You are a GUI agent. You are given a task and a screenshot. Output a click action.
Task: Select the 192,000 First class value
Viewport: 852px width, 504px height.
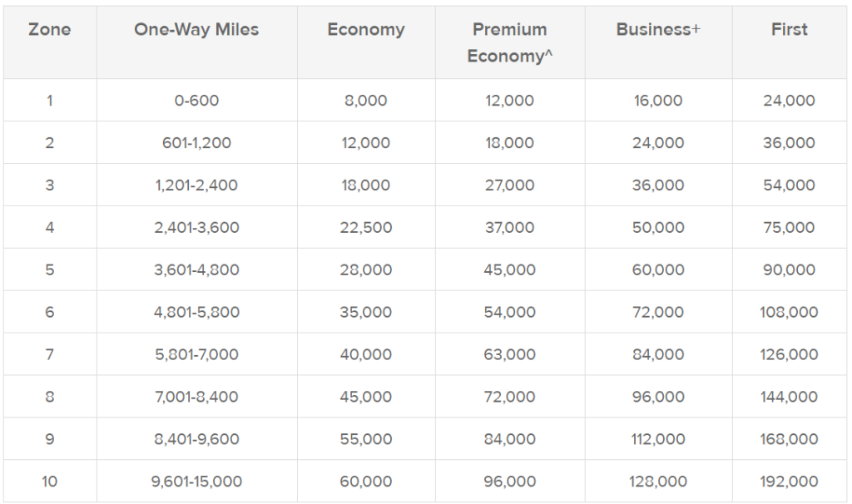(789, 482)
